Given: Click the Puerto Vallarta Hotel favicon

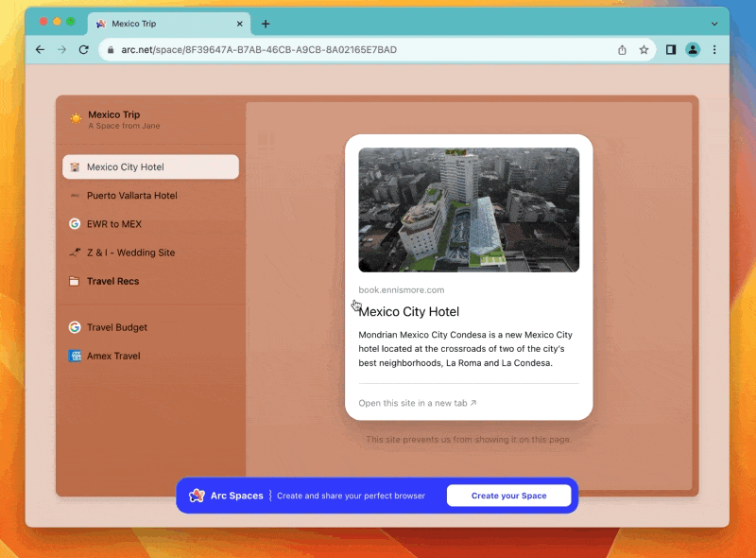Looking at the screenshot, I should click(x=75, y=196).
